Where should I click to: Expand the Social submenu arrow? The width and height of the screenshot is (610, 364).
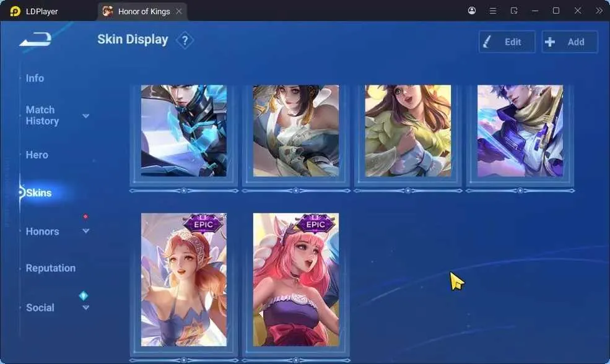coord(86,308)
